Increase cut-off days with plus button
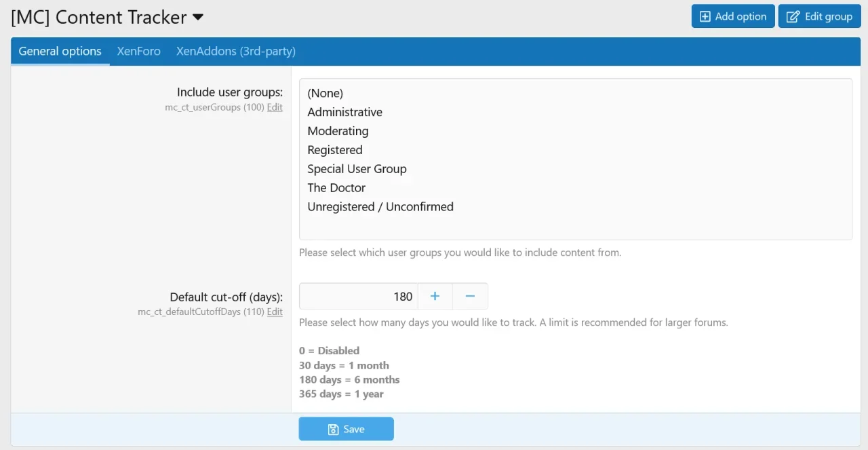868x450 pixels. point(435,296)
